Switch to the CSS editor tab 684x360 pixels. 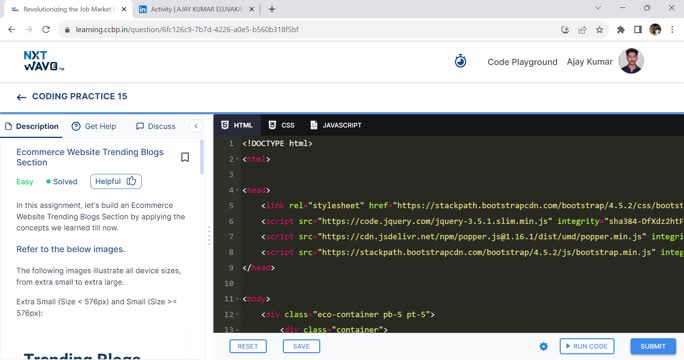[281, 125]
